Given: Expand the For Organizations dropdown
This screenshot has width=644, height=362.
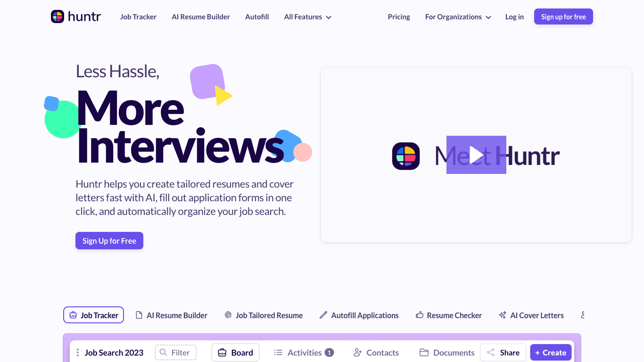Looking at the screenshot, I should (x=458, y=17).
